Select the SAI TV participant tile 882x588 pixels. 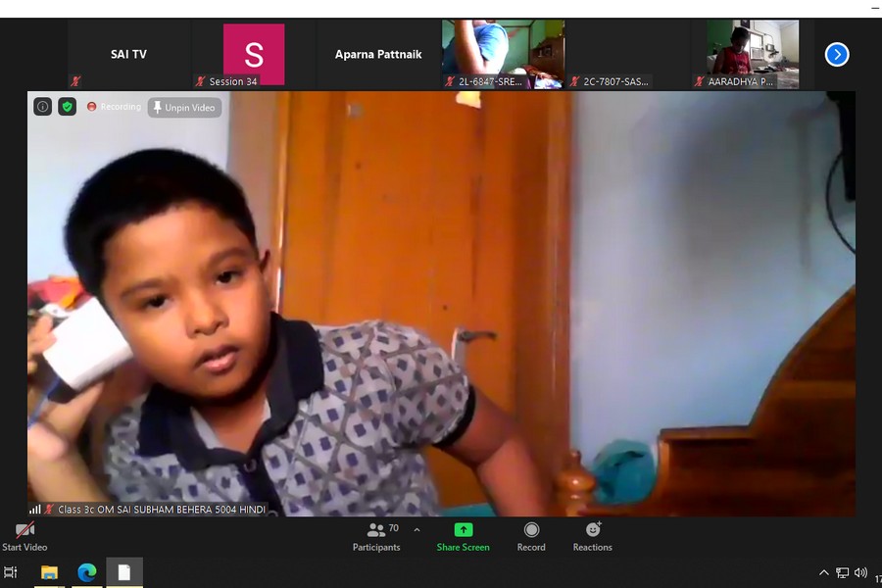[x=128, y=55]
